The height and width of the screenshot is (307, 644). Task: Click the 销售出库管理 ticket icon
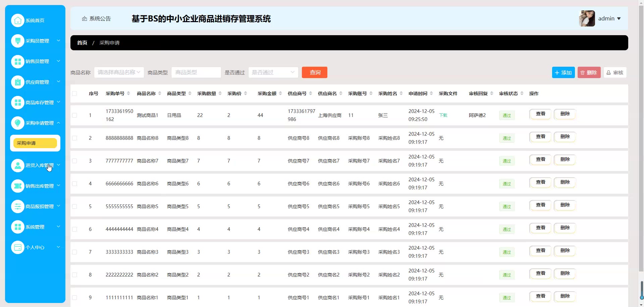click(18, 186)
